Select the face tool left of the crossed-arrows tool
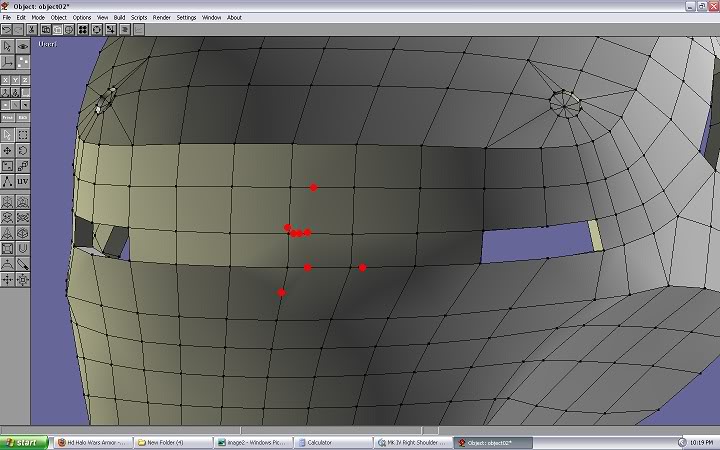Screen dimensions: 720x450 [x=7, y=217]
